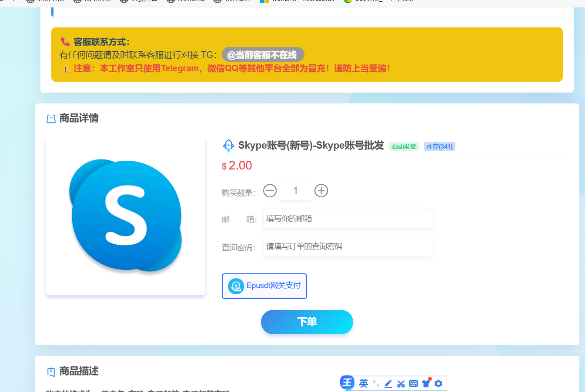Image resolution: width=585 pixels, height=392 pixels.
Task: Click the order query password field
Action: pos(348,247)
